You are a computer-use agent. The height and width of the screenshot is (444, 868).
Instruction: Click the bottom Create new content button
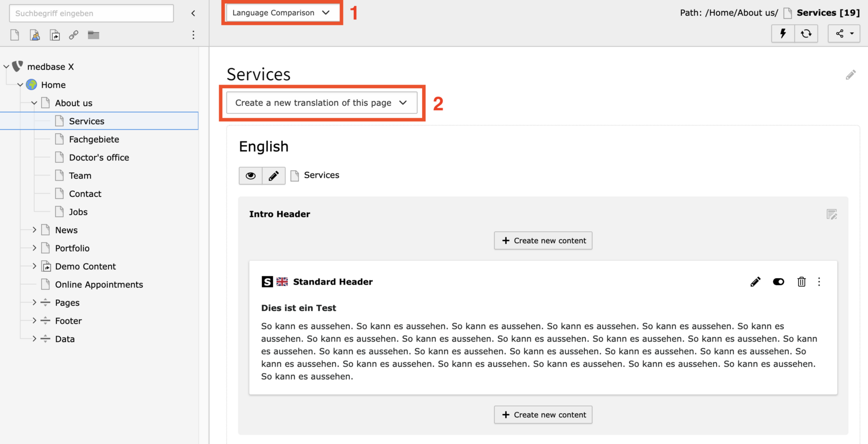click(x=543, y=415)
